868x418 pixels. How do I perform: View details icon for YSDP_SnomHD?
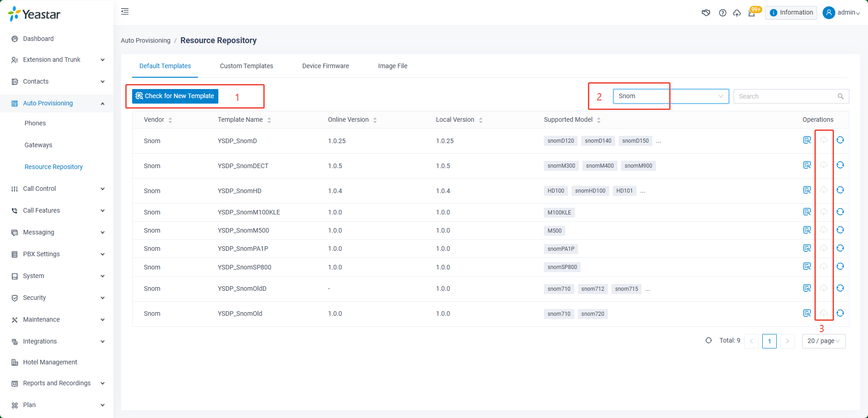(x=807, y=190)
